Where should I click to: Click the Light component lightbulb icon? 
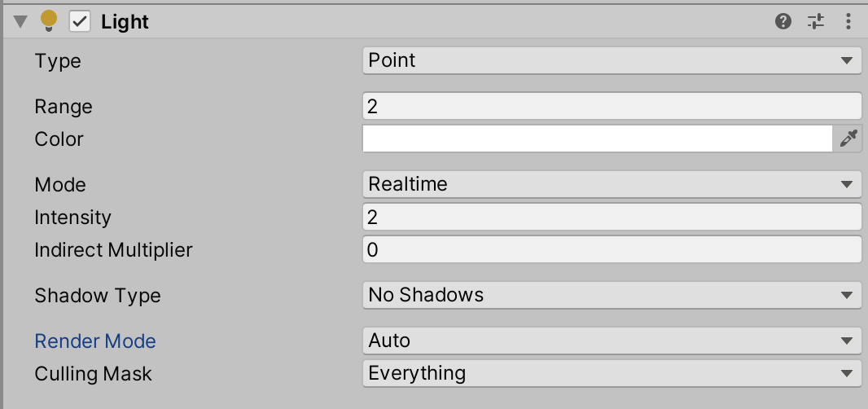click(x=49, y=21)
